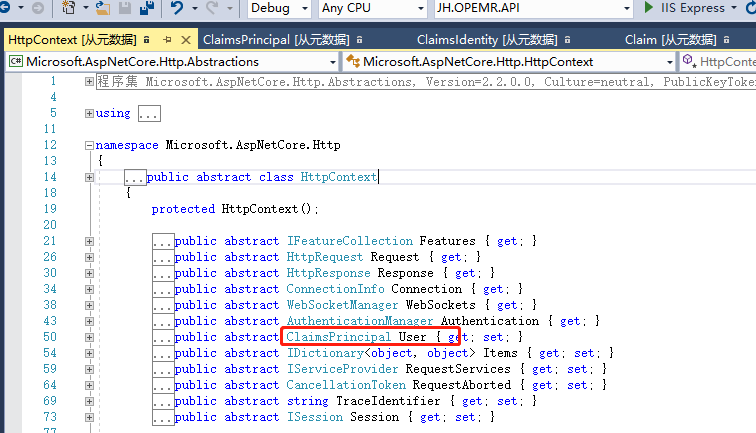The height and width of the screenshot is (433, 756).
Task: Click the CancellationToken type name
Action: point(346,384)
